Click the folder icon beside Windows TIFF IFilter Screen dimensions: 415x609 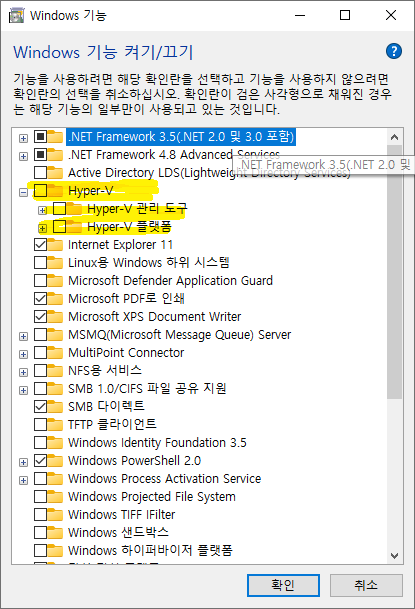click(55, 515)
